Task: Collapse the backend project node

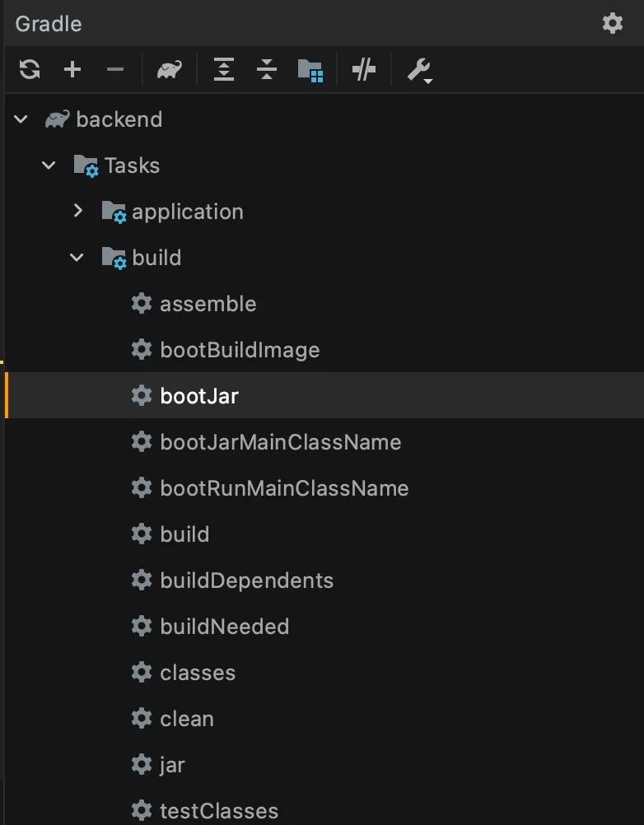Action: click(x=21, y=119)
